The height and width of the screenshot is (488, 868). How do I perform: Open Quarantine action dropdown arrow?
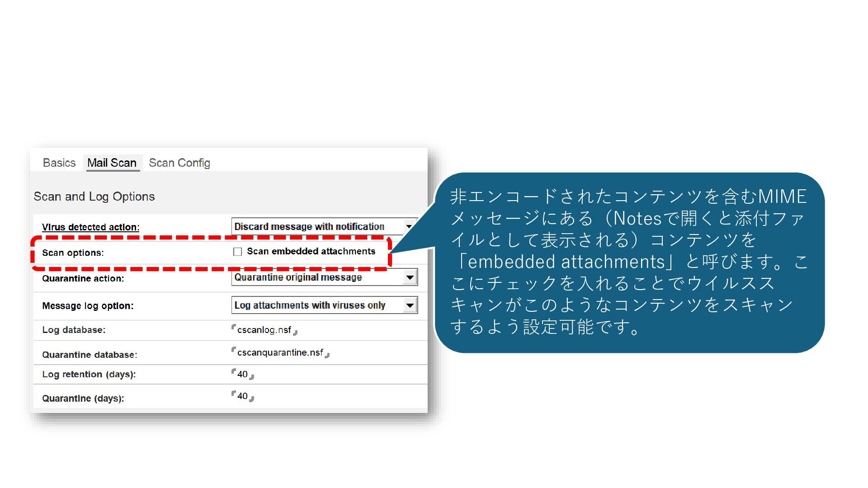[x=410, y=277]
